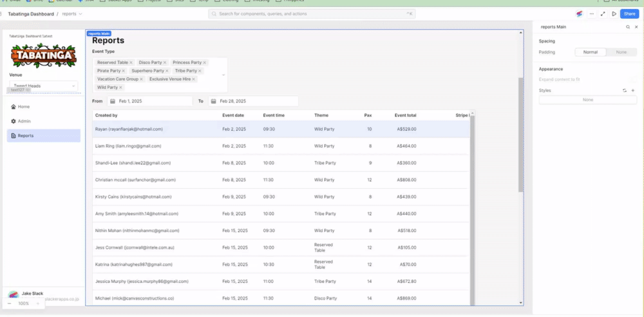Remove the Exclusive Venue Hire tag
The image size is (644, 317).
pyautogui.click(x=193, y=79)
